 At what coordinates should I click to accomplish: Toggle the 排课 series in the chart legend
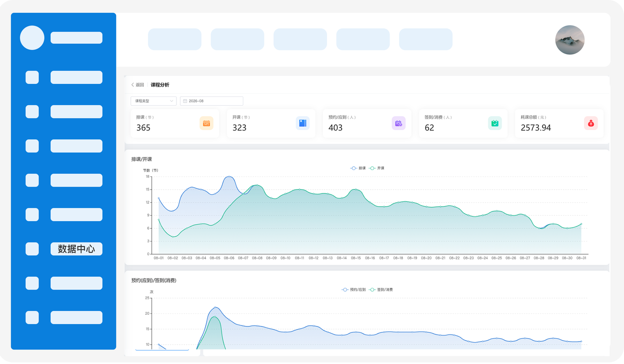(358, 168)
